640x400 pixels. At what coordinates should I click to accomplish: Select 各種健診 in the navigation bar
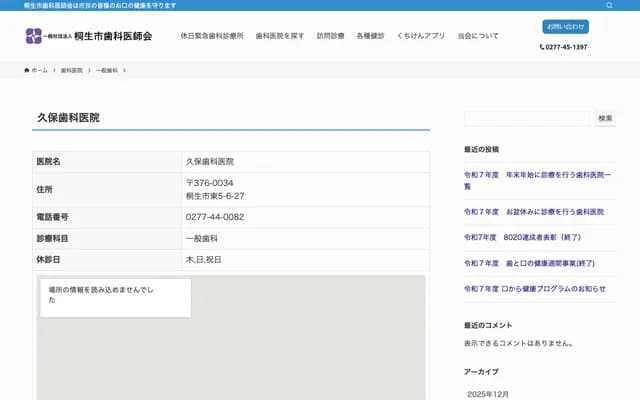[370, 36]
